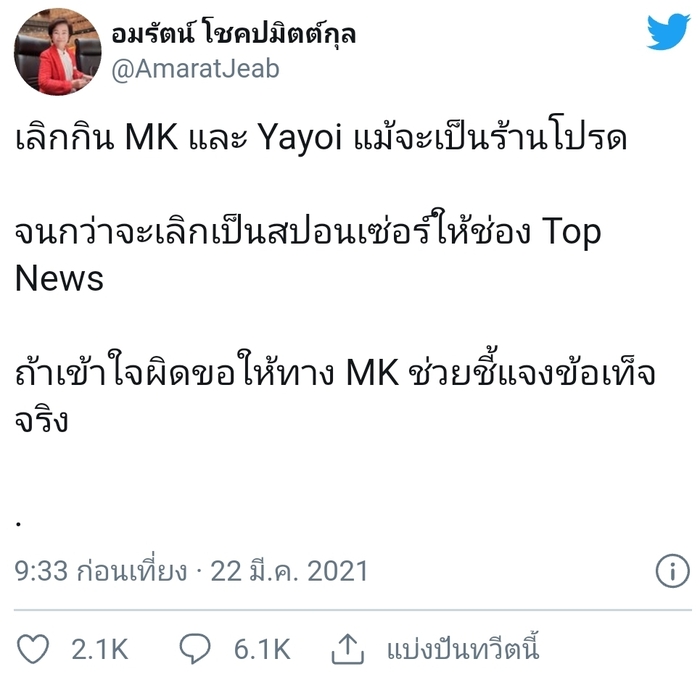
Task: Click the tweet paragraph mentioning Top News
Action: click(308, 252)
